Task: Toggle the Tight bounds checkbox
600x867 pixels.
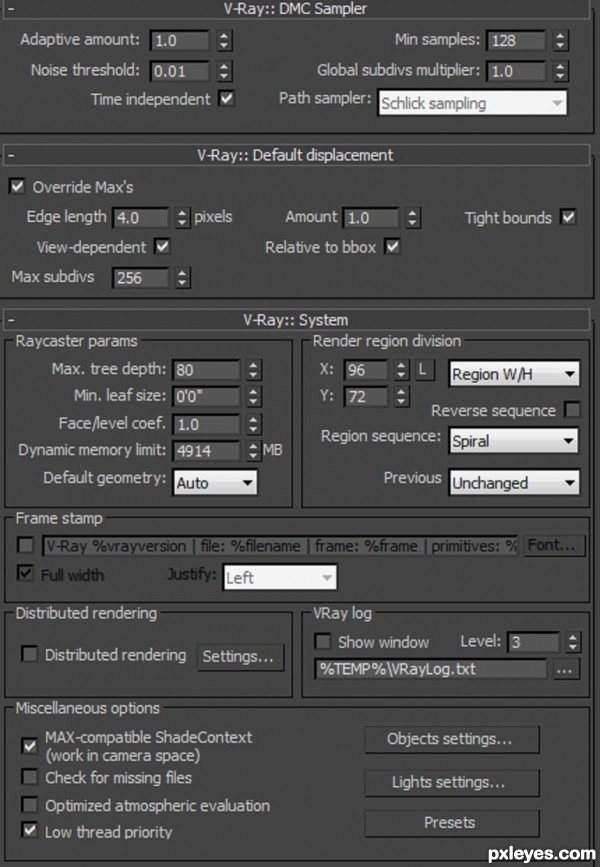Action: point(568,217)
